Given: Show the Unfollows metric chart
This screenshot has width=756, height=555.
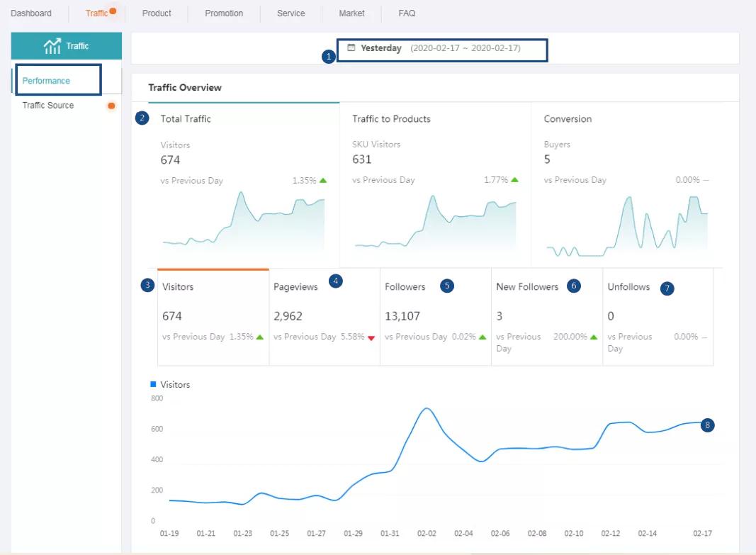Looking at the screenshot, I should tap(658, 316).
